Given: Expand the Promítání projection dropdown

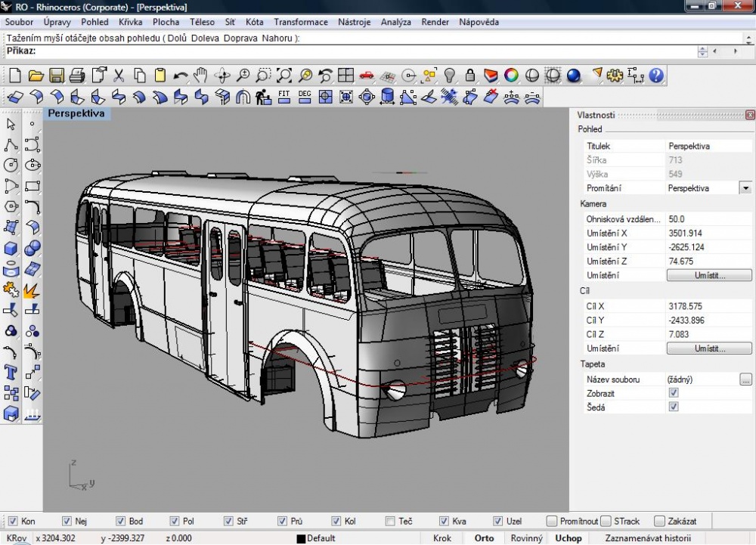Looking at the screenshot, I should [x=746, y=188].
